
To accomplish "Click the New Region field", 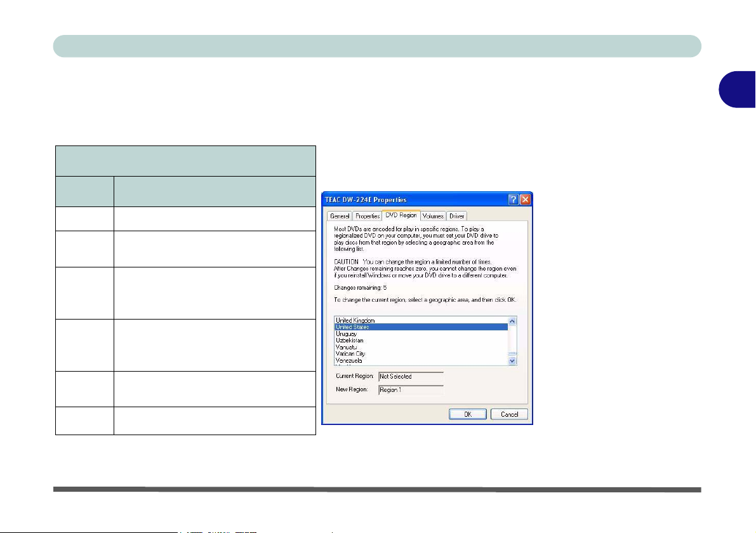I will [x=411, y=390].
